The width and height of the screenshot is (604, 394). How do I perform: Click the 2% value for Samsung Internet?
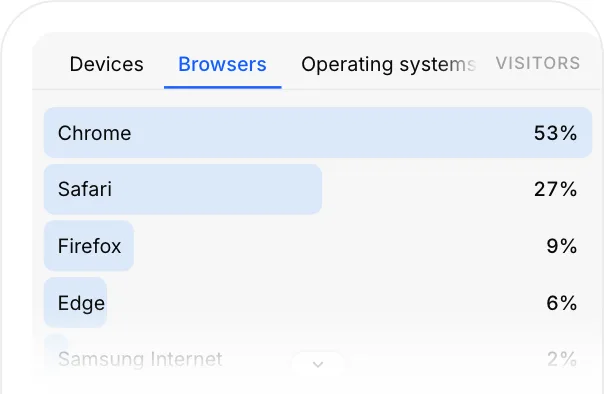(562, 359)
